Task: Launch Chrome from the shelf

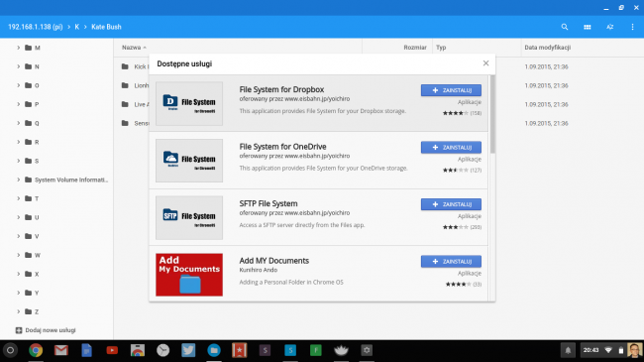Action: [x=36, y=350]
